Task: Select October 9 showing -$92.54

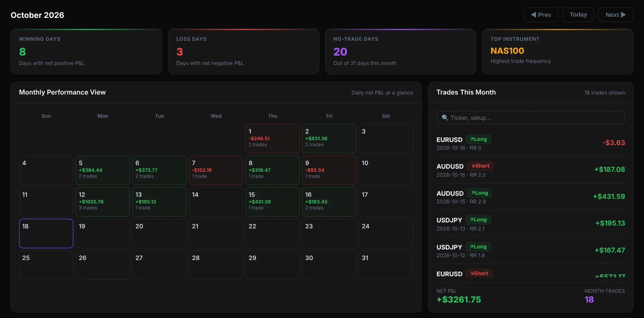Action: click(329, 170)
